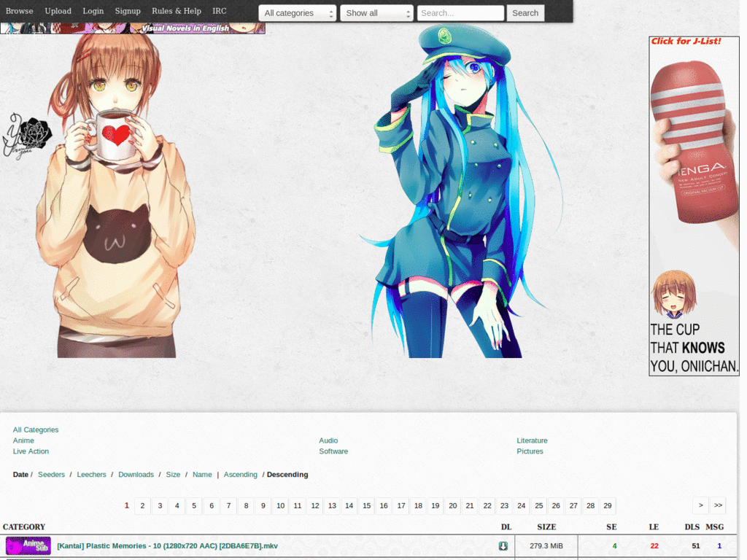Open the IRC menu item
The height and width of the screenshot is (560, 747).
(x=220, y=11)
